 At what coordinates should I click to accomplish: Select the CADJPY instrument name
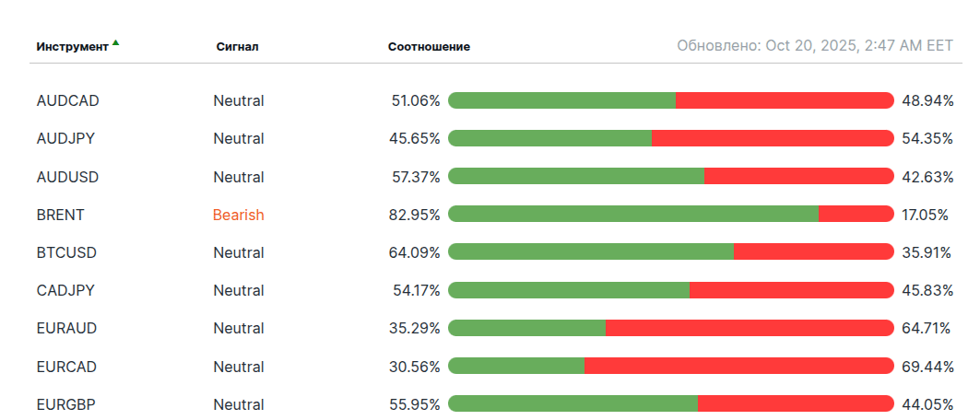click(65, 290)
